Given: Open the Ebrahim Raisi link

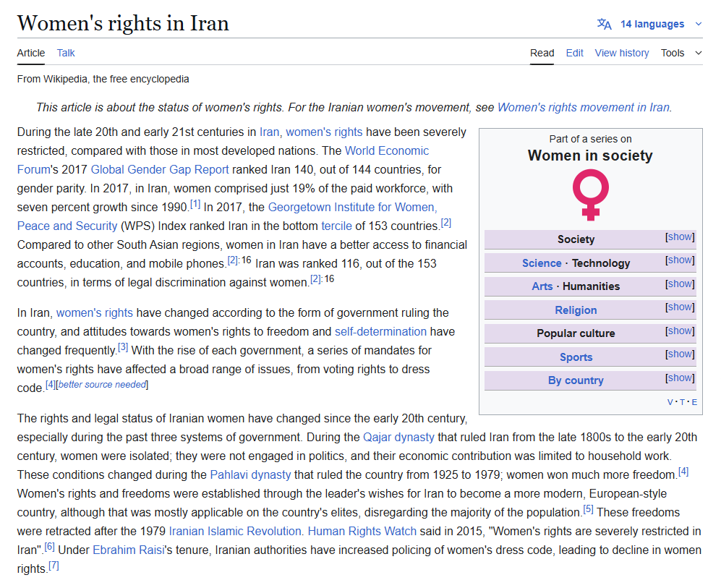Looking at the screenshot, I should pyautogui.click(x=128, y=550).
